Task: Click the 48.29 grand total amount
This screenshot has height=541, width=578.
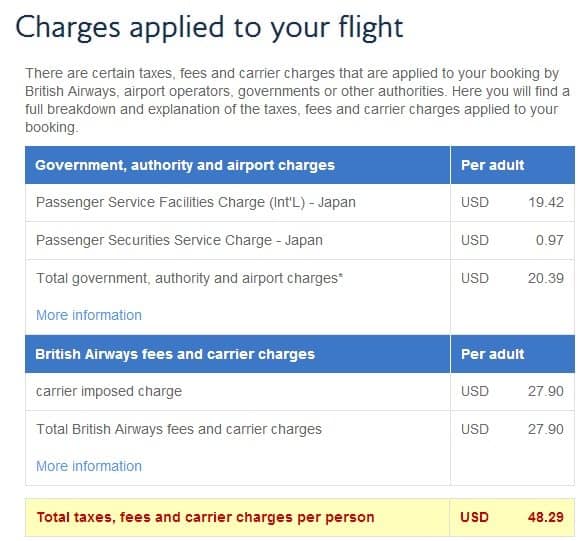Action: (546, 517)
